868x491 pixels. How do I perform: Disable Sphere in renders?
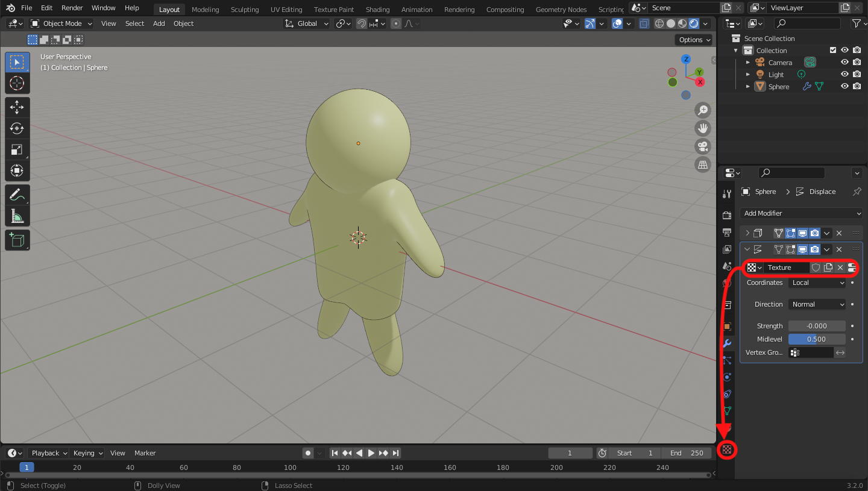[857, 87]
